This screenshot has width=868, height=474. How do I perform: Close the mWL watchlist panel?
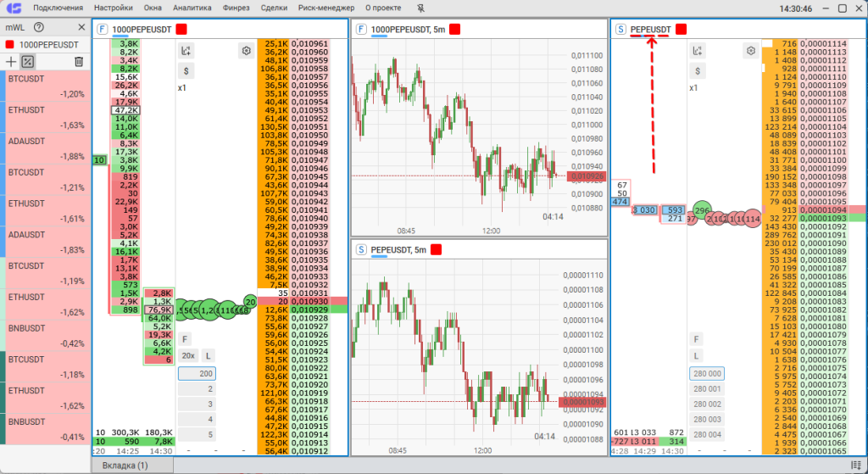click(x=81, y=27)
